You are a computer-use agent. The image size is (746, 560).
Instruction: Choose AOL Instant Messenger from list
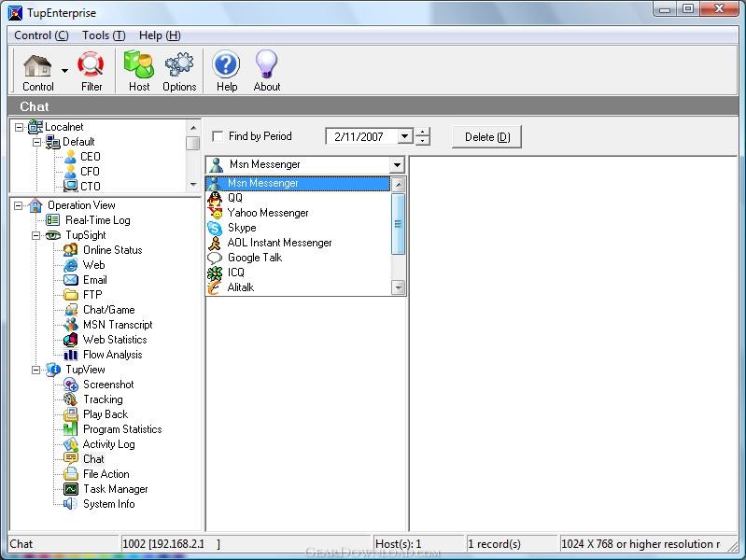[298, 243]
